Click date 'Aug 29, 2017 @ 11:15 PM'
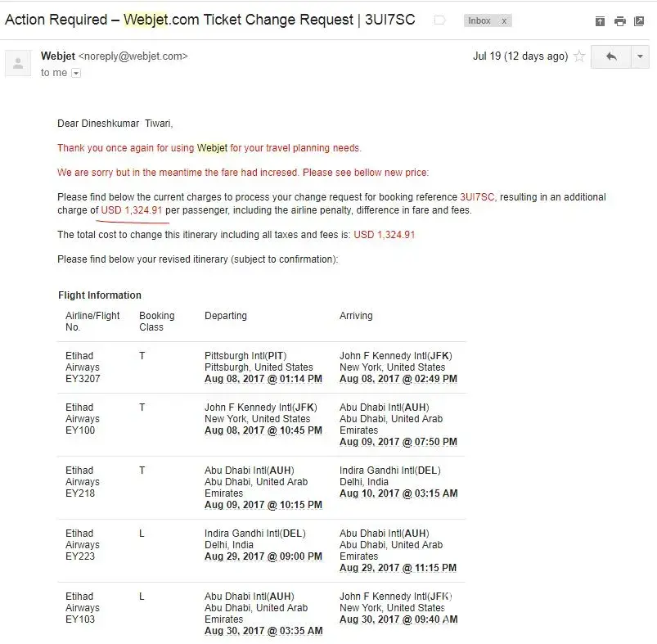Image resolution: width=657 pixels, height=644 pixels. point(398,568)
